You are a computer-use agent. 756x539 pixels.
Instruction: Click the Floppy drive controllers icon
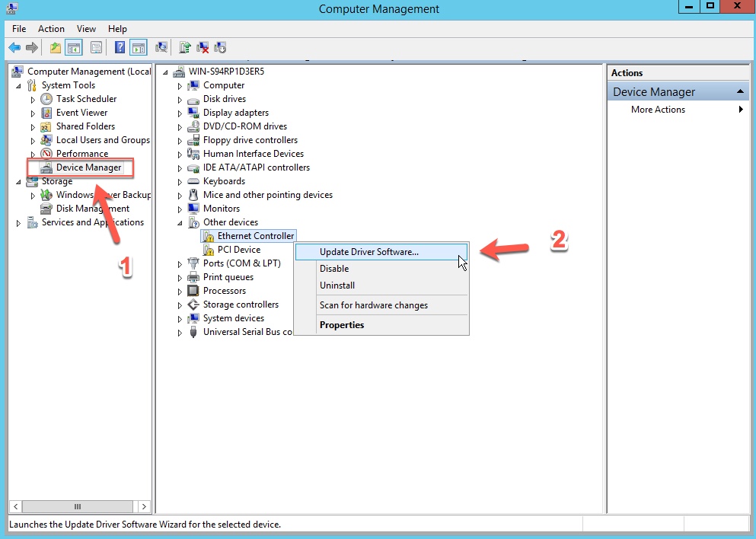(x=193, y=140)
